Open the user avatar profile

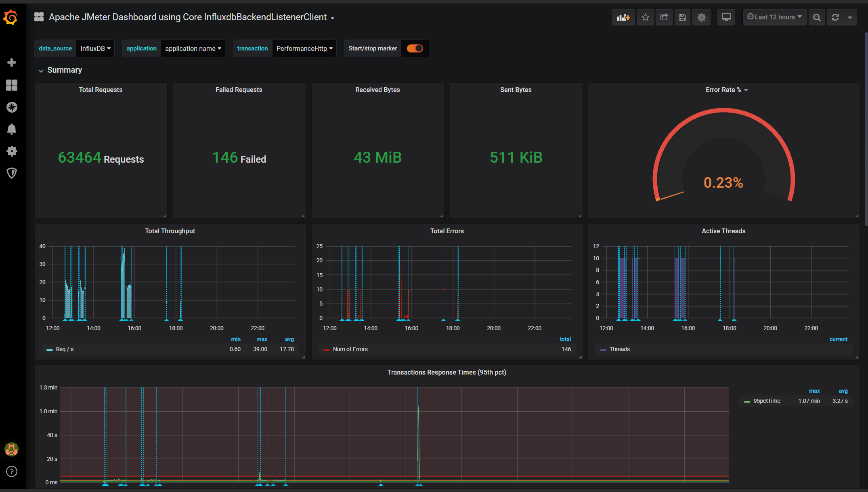coord(12,449)
